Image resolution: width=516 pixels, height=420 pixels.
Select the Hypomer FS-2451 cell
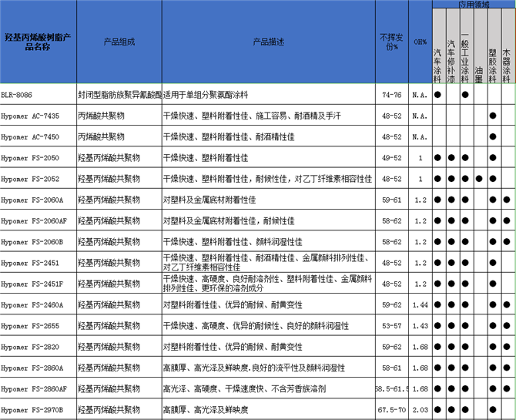(39, 263)
